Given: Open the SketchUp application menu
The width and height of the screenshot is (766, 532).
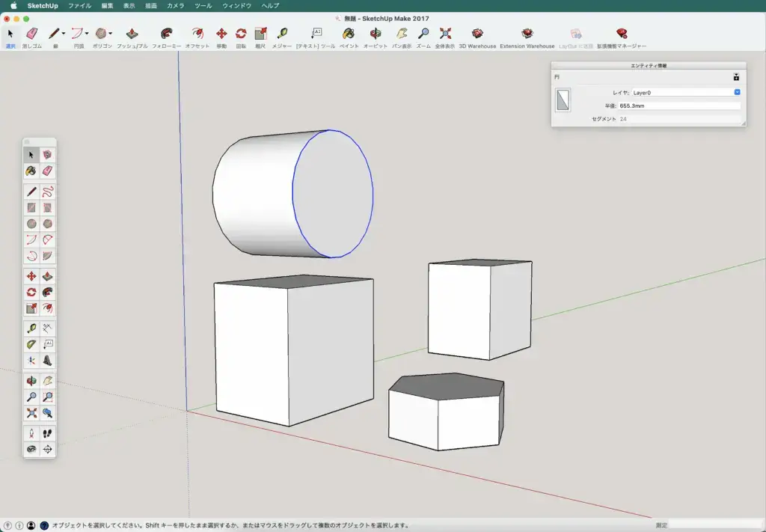Looking at the screenshot, I should 43,6.
